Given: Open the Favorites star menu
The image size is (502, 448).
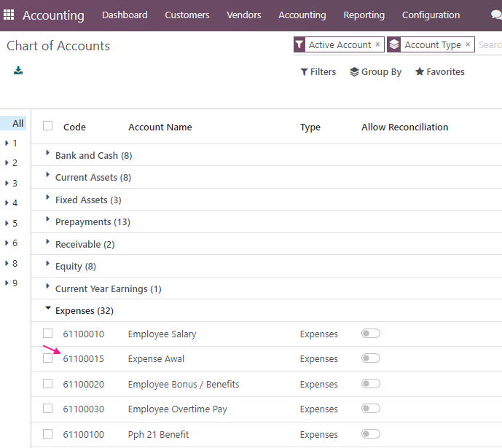Looking at the screenshot, I should coord(439,71).
